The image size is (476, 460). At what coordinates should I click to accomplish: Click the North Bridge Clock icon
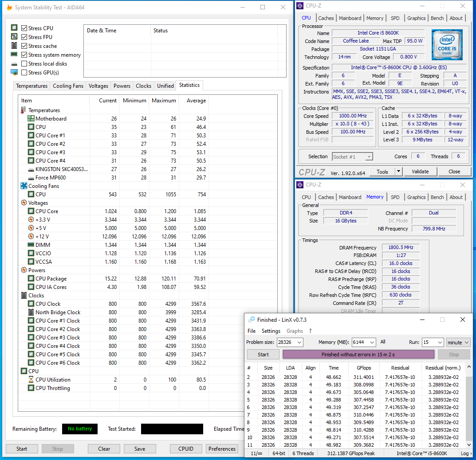click(x=31, y=312)
